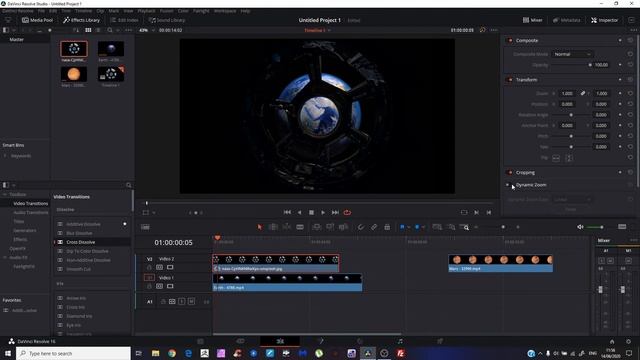The image size is (640, 360).
Task: Adjust the Pitch slider
Action: (571, 136)
